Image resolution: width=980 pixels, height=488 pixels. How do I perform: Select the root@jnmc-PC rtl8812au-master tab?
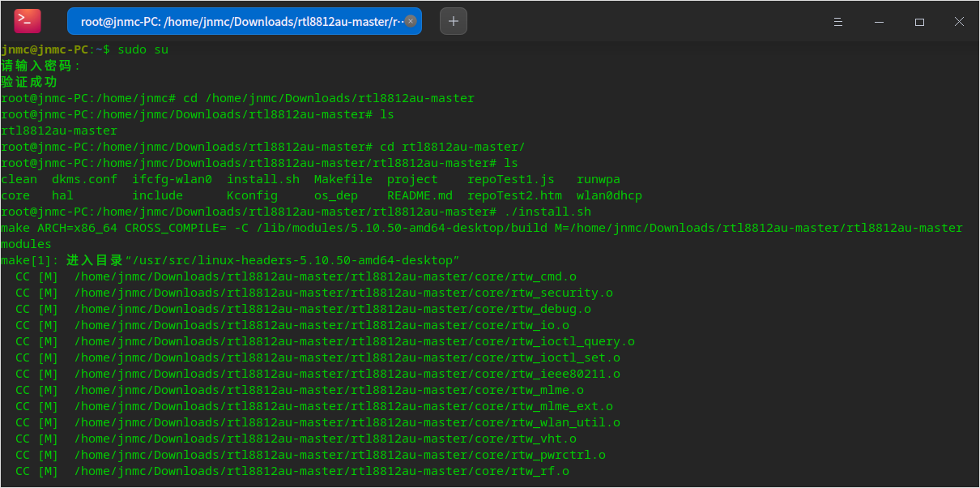[239, 22]
